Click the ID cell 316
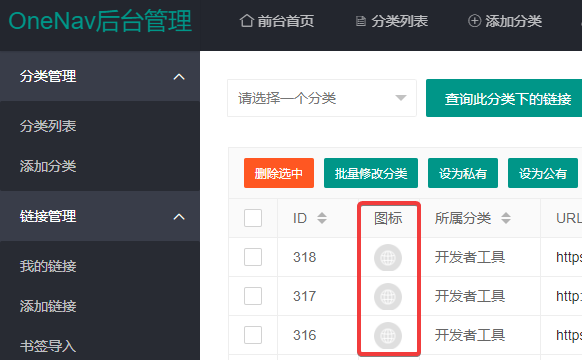Viewport: 582px width, 360px height. click(x=304, y=335)
